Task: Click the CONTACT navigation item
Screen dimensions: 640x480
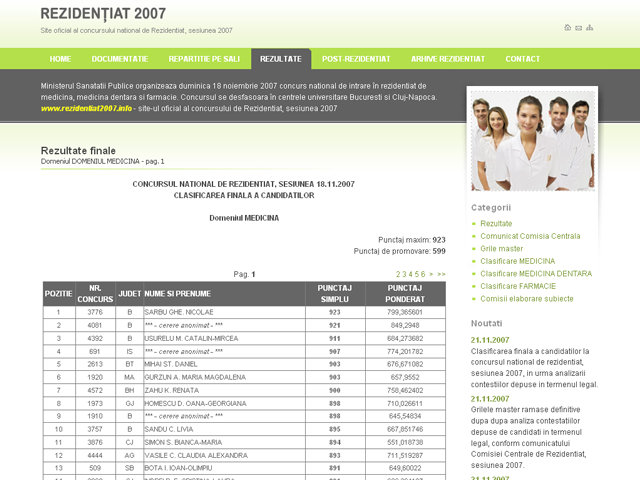Action: coord(522,59)
